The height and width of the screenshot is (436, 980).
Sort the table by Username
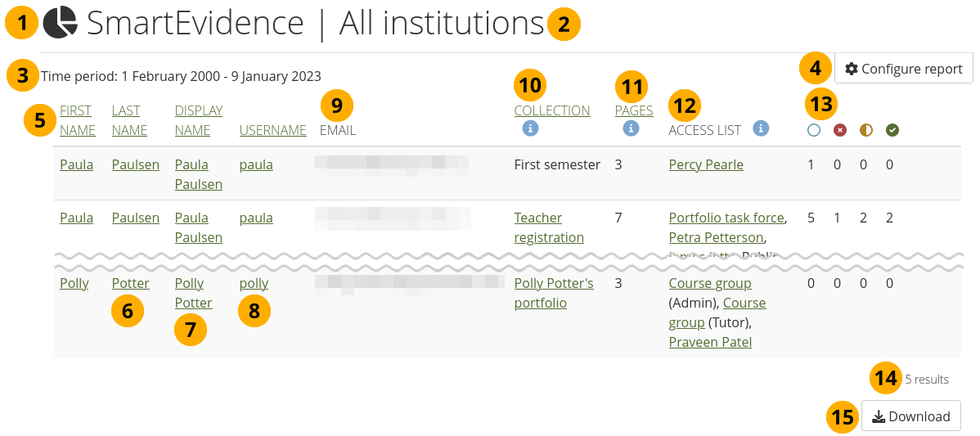(x=272, y=130)
